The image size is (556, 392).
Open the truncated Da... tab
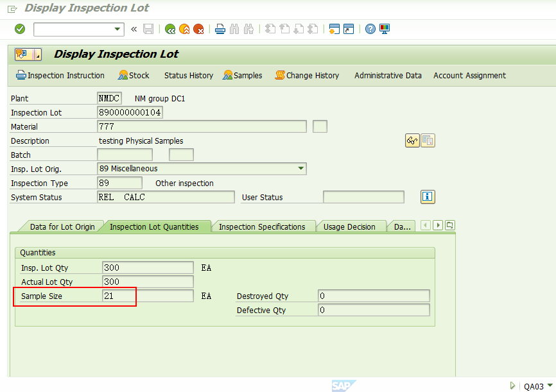click(402, 227)
